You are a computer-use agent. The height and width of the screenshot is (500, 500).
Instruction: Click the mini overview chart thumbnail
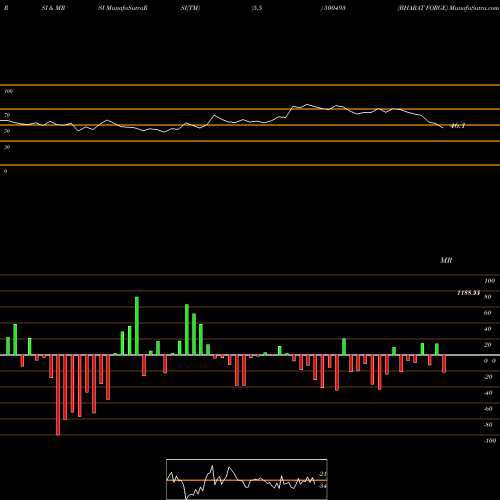point(247,479)
